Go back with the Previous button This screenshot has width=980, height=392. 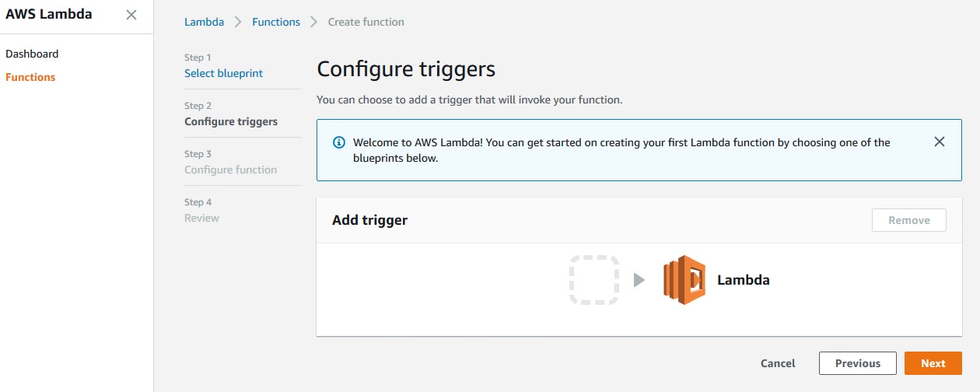858,363
